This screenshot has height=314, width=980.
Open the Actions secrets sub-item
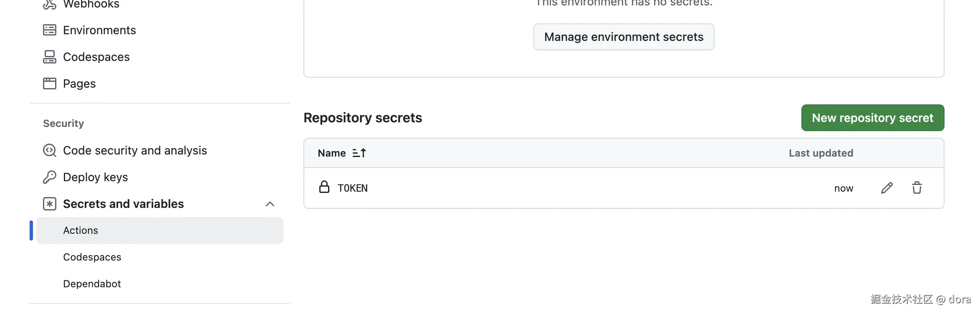pyautogui.click(x=81, y=230)
